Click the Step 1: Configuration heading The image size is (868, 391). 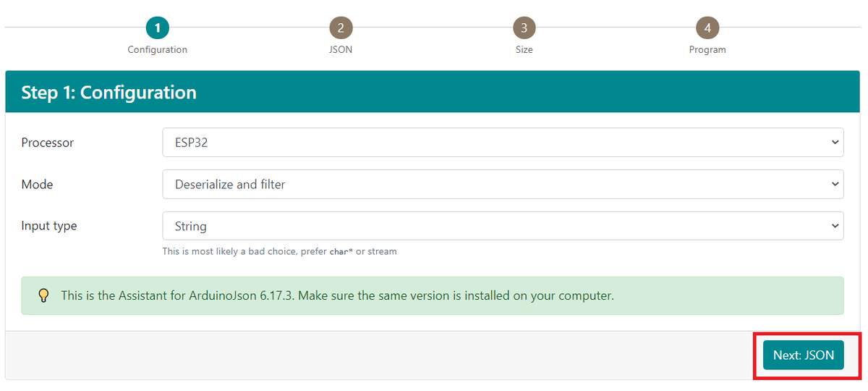click(x=109, y=93)
